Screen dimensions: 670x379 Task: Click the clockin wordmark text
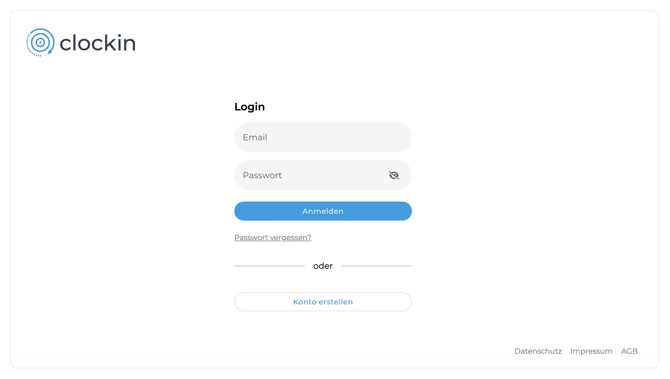[x=97, y=43]
